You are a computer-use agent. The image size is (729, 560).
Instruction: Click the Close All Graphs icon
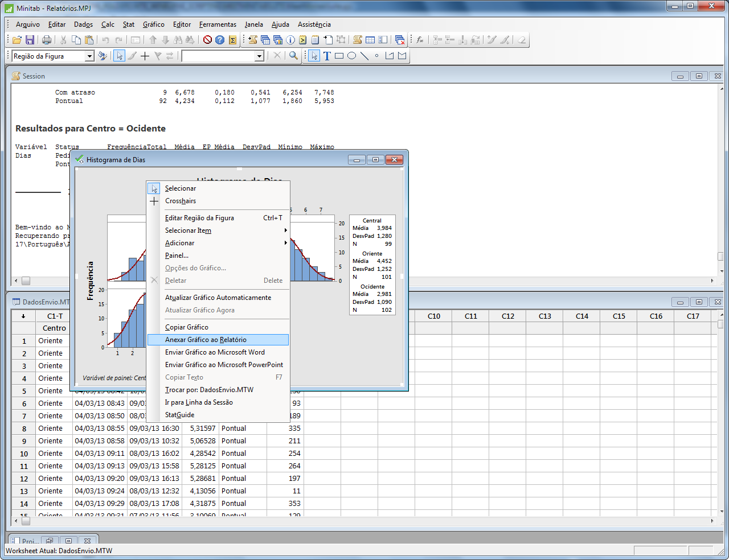click(400, 40)
